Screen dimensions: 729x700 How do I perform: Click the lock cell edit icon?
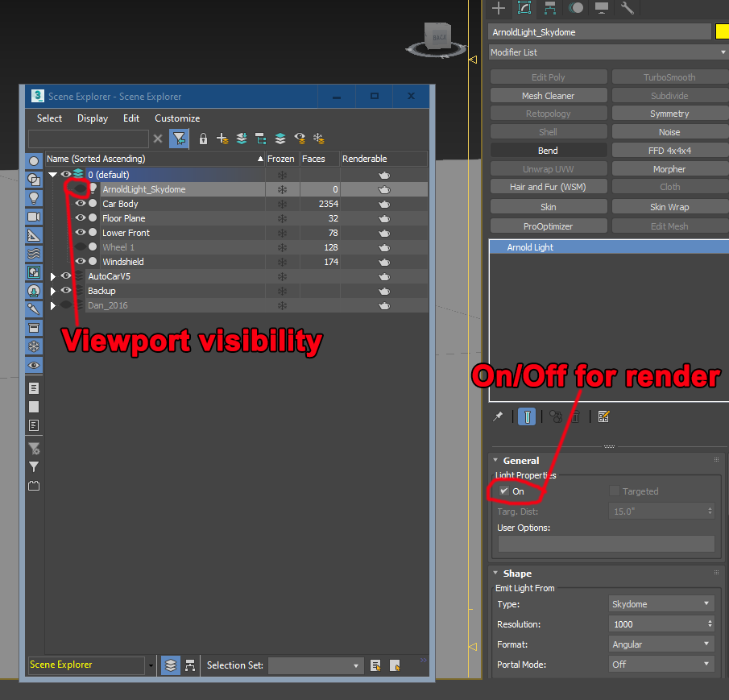tap(203, 139)
